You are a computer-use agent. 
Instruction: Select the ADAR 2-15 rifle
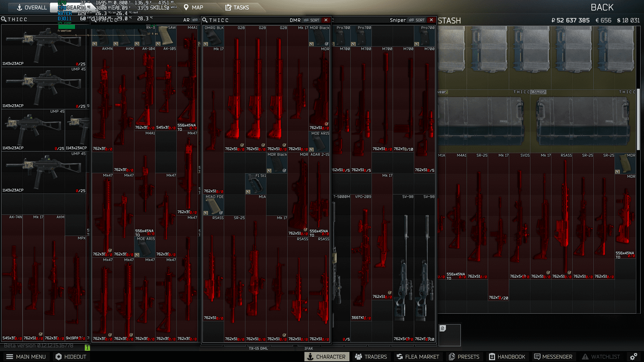[x=319, y=195]
